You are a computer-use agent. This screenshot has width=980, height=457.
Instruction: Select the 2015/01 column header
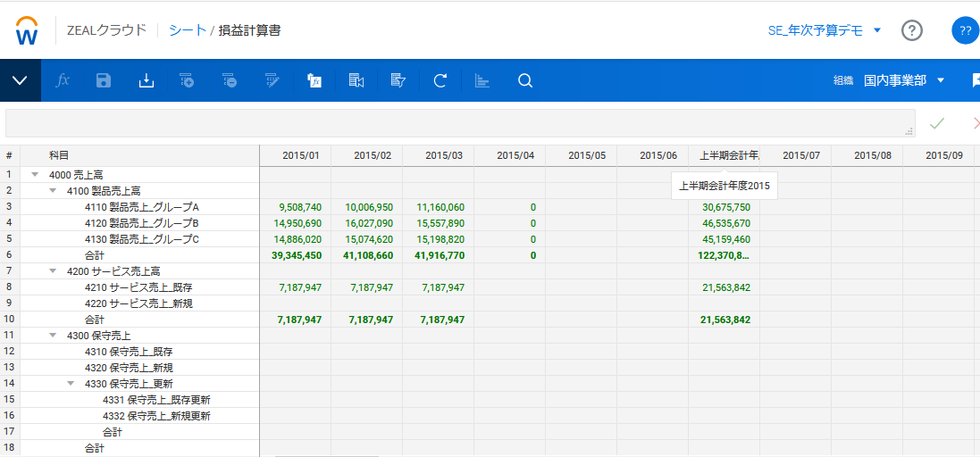[296, 155]
